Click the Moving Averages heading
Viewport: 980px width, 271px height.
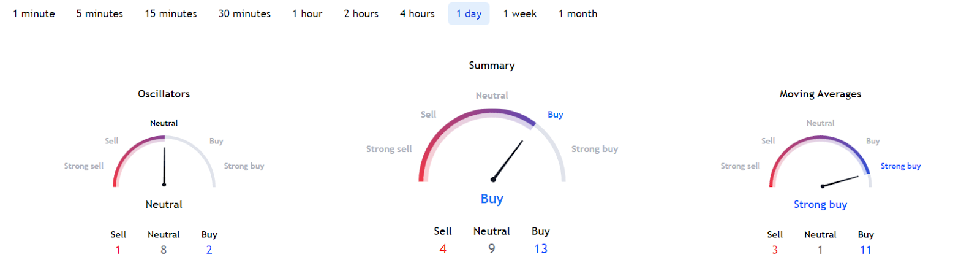coord(820,94)
